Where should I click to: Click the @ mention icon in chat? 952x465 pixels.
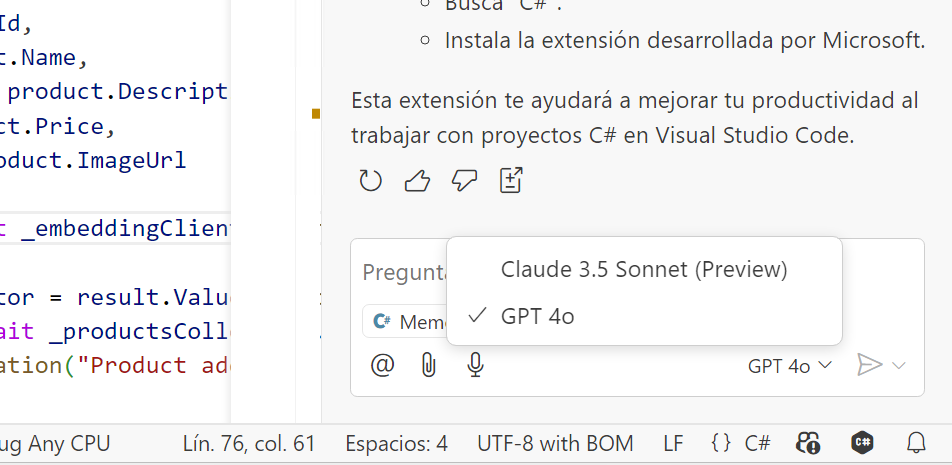(x=382, y=365)
